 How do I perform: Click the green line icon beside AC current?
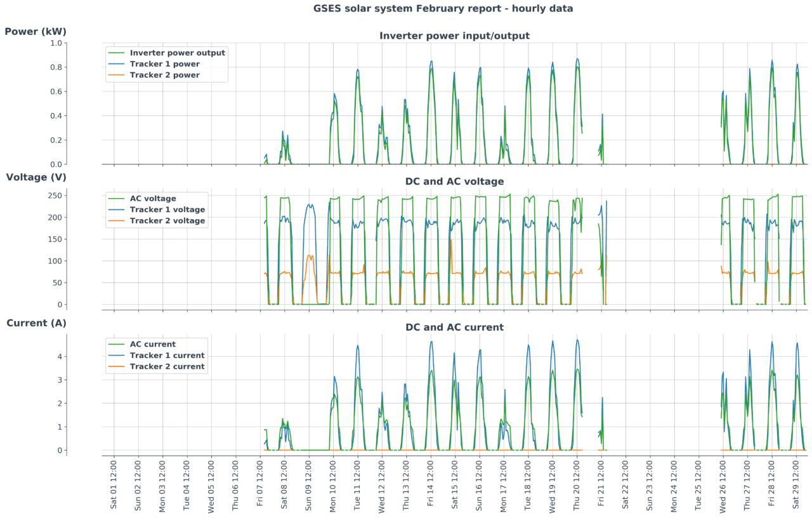click(116, 345)
